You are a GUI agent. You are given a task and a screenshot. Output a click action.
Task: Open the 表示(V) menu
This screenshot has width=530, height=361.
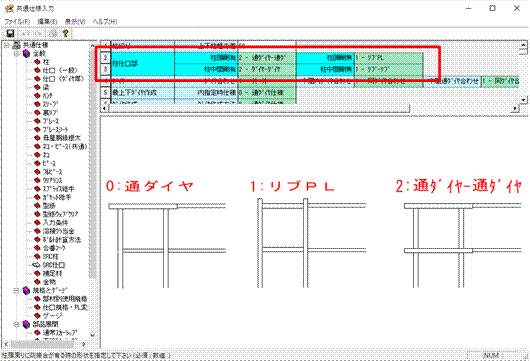[75, 21]
